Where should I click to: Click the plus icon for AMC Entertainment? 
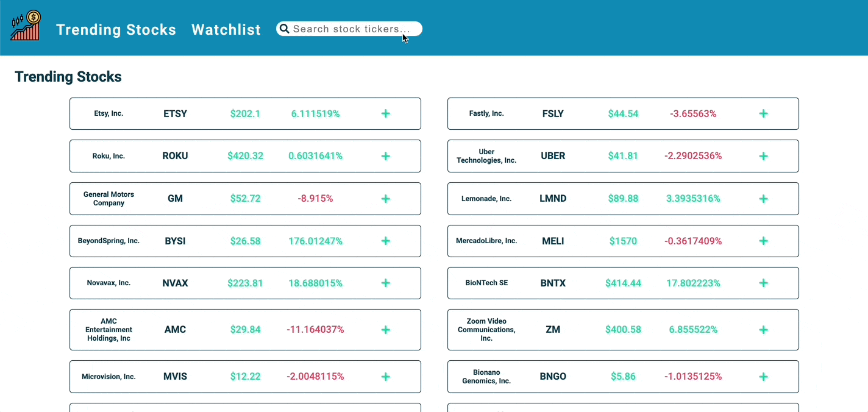(385, 330)
